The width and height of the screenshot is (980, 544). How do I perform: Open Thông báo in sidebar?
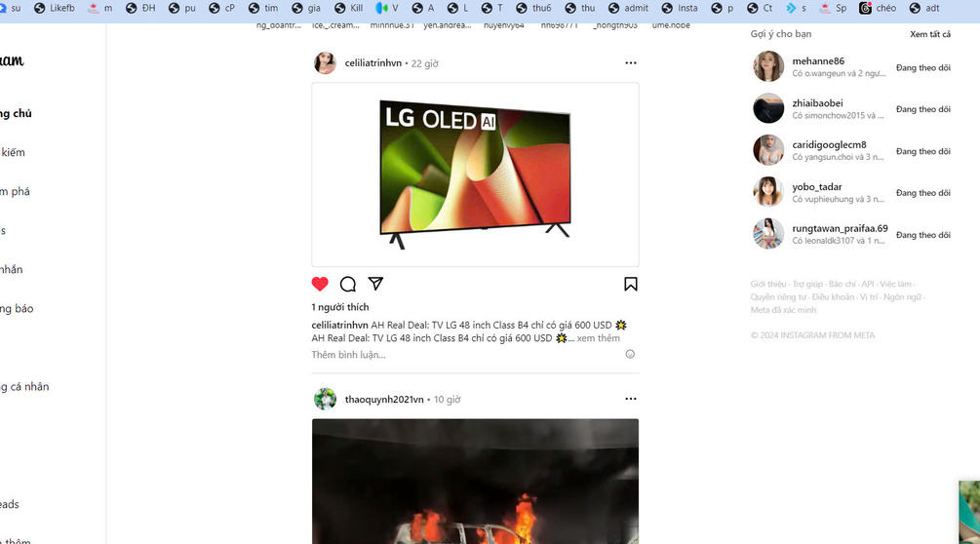17,308
